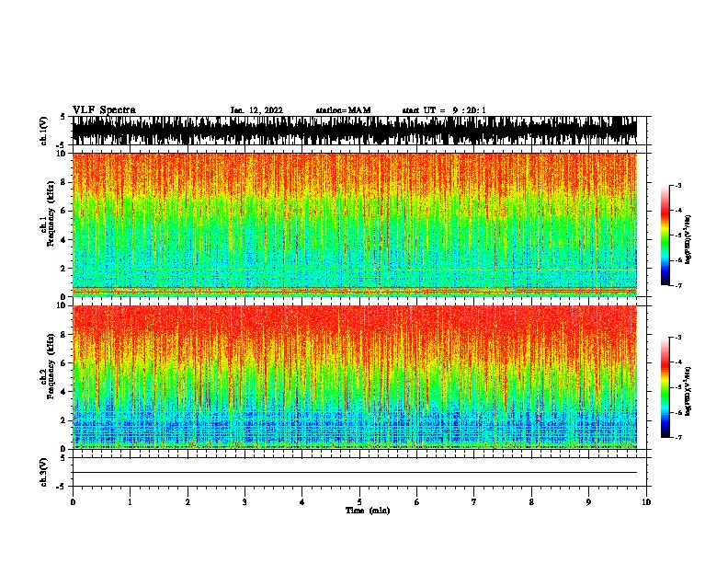Click the "5" tick label on time axis
728x563 pixels.
click(x=359, y=502)
